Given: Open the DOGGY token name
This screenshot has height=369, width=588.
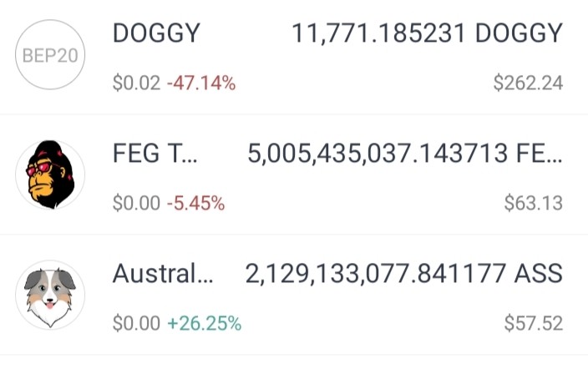Looking at the screenshot, I should point(156,33).
